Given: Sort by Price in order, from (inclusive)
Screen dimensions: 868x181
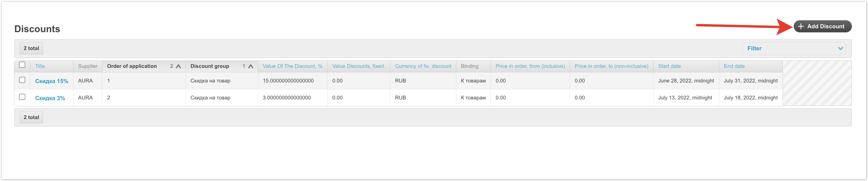Looking at the screenshot, I should pyautogui.click(x=530, y=66).
